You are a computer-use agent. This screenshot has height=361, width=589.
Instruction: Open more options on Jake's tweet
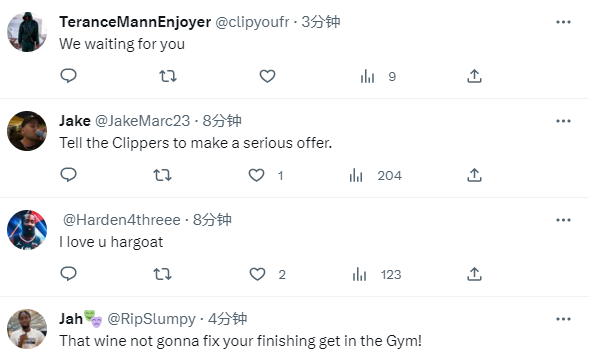[563, 121]
